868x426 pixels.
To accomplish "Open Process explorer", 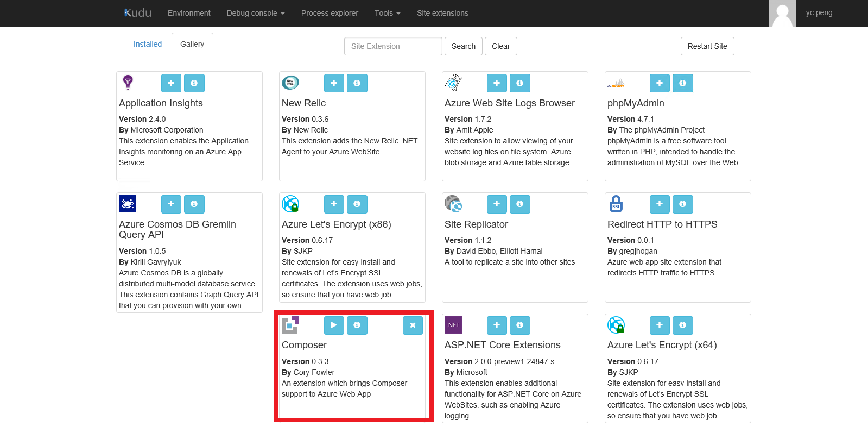I will [330, 13].
